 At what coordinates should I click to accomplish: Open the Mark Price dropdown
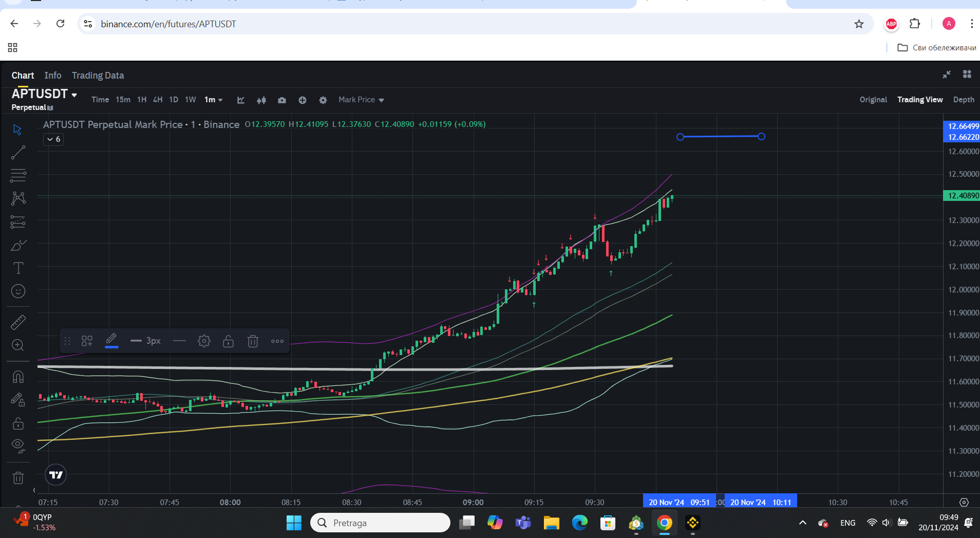361,100
